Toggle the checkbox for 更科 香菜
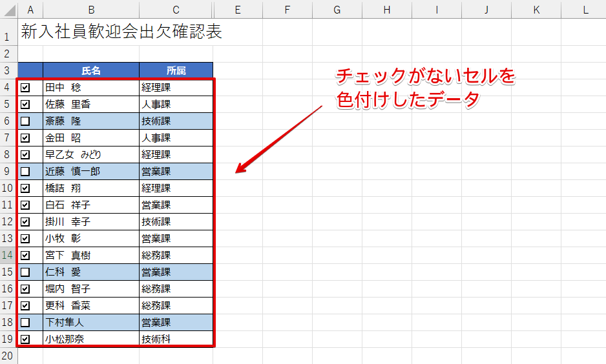This screenshot has width=606, height=364. point(25,306)
